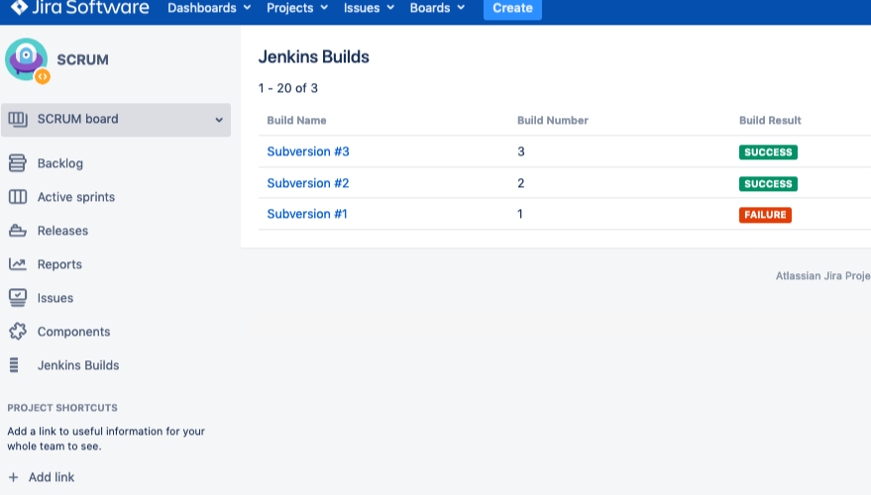Click the Build Number column header
This screenshot has width=871, height=495.
click(553, 121)
